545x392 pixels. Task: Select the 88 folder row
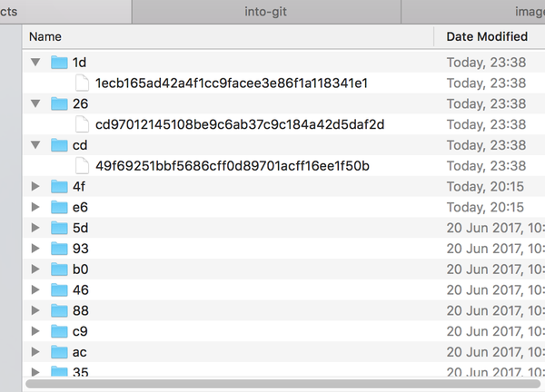(227, 311)
